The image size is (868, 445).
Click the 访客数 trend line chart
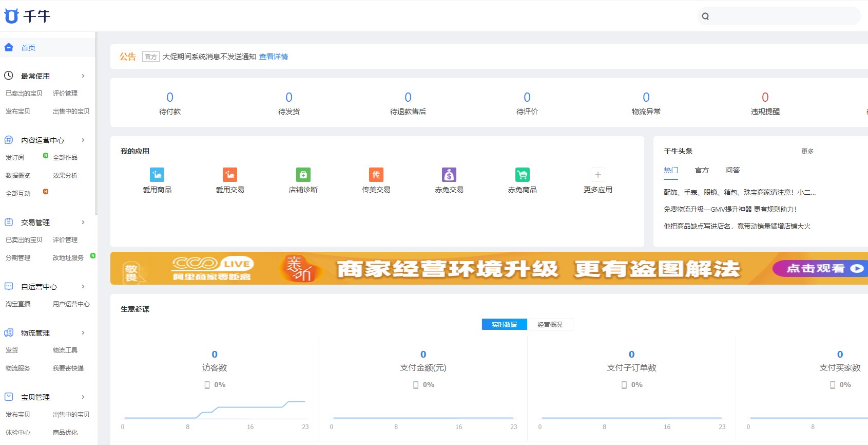point(215,410)
